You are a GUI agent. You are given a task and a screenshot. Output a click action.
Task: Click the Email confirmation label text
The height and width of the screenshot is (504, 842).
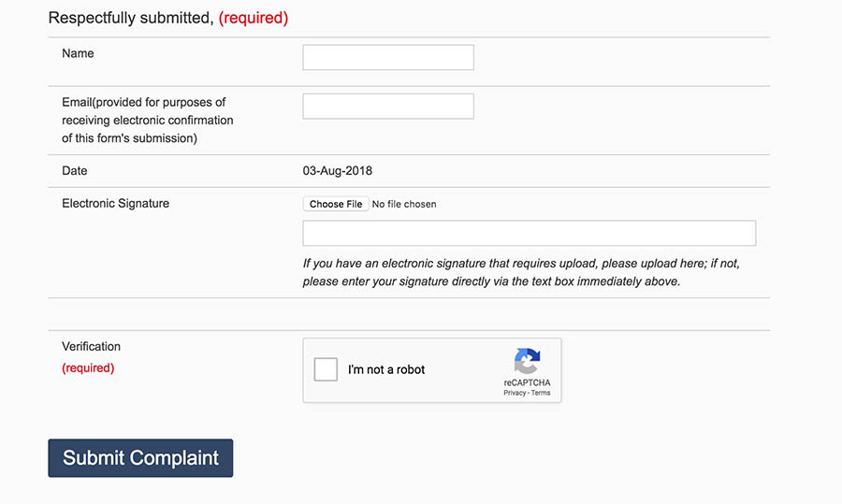tap(148, 121)
